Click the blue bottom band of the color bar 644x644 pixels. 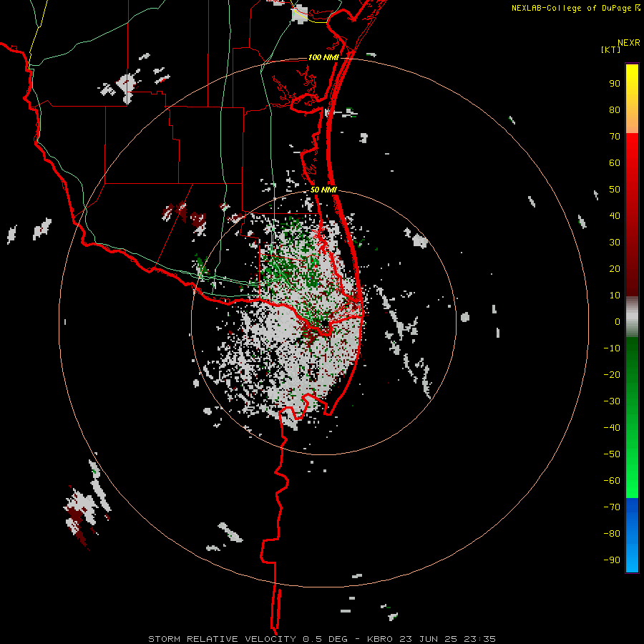click(x=632, y=535)
